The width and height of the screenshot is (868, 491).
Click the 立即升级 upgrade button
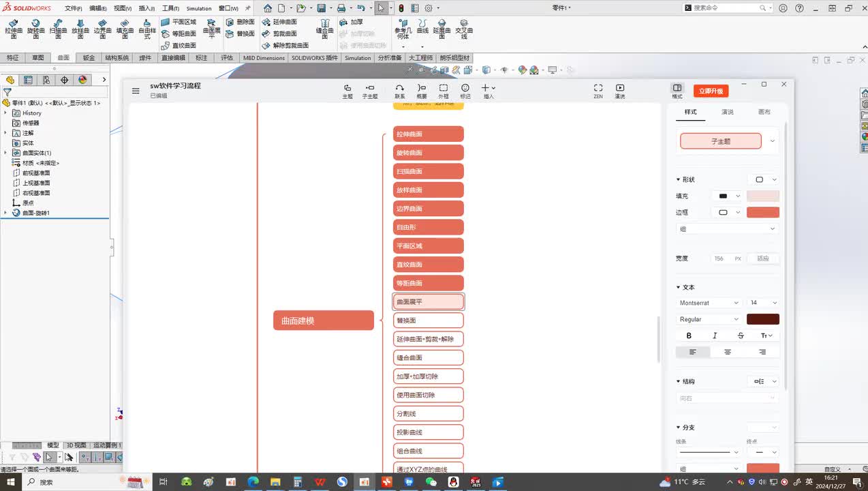[711, 91]
